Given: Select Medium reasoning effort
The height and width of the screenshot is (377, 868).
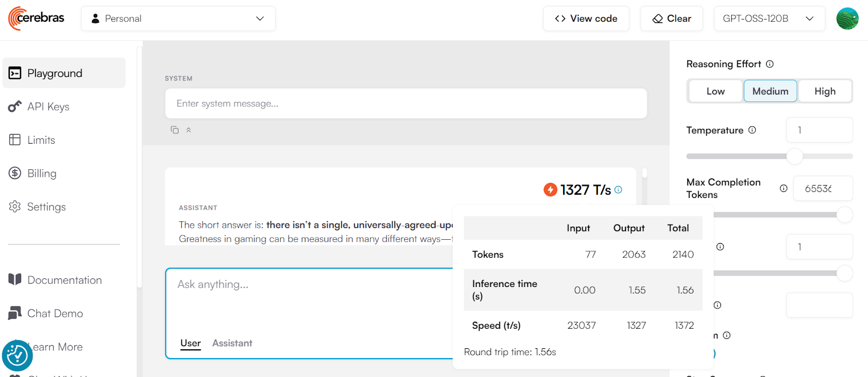Looking at the screenshot, I should [770, 91].
